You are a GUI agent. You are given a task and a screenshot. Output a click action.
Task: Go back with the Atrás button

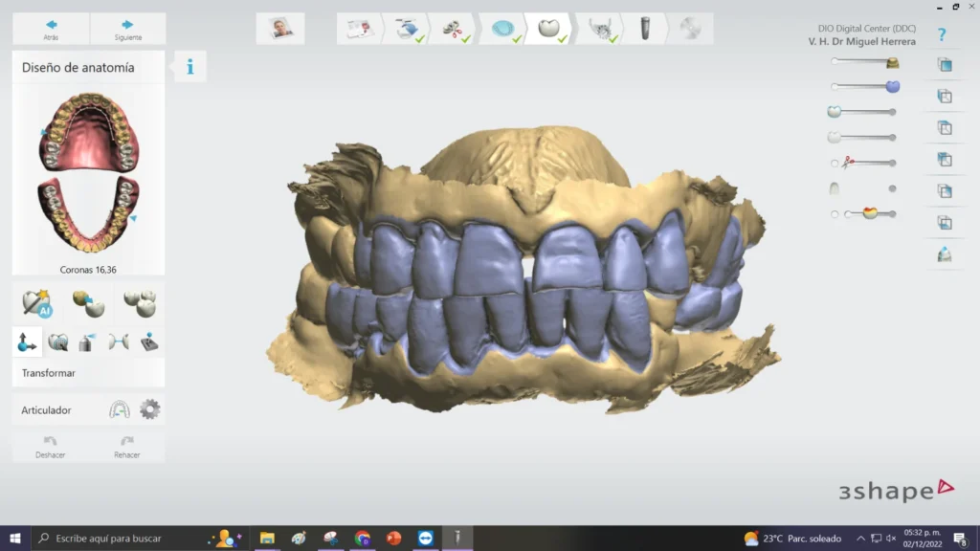[x=52, y=30]
